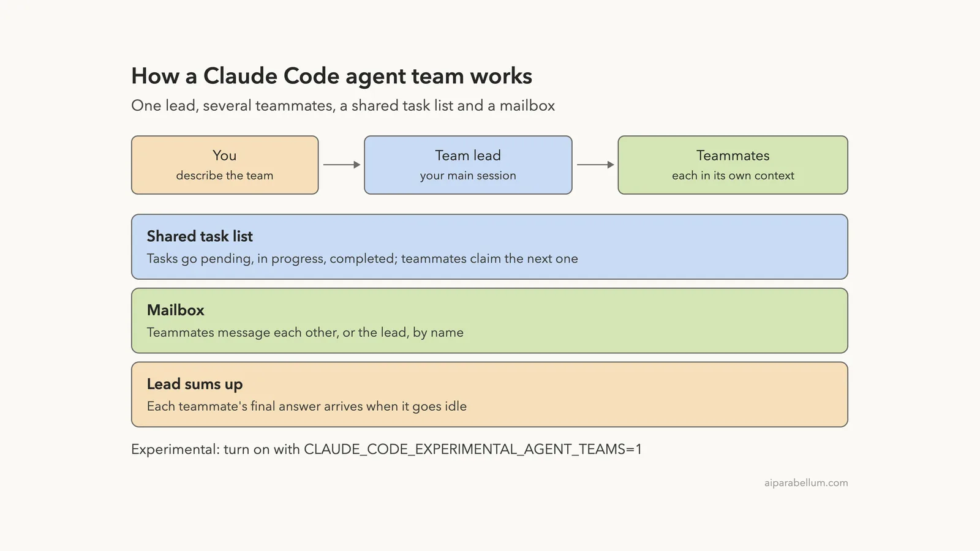Select the "Teammates" box

click(x=733, y=165)
